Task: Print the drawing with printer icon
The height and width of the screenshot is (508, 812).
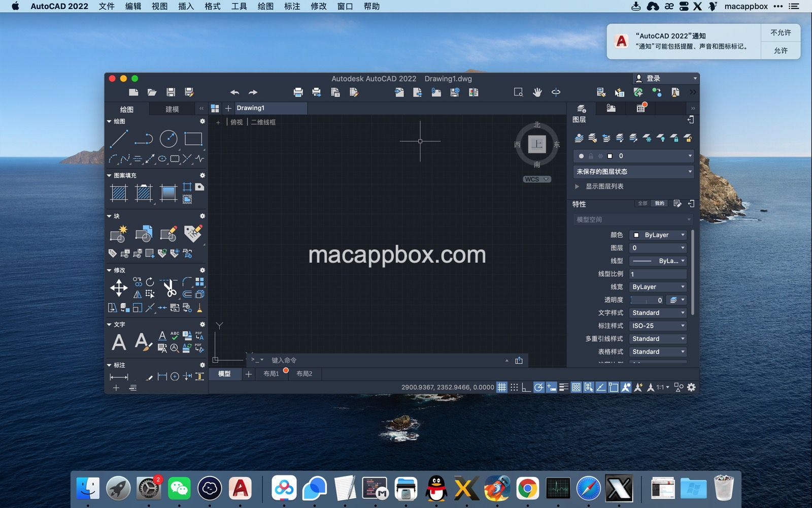Action: 298,92
